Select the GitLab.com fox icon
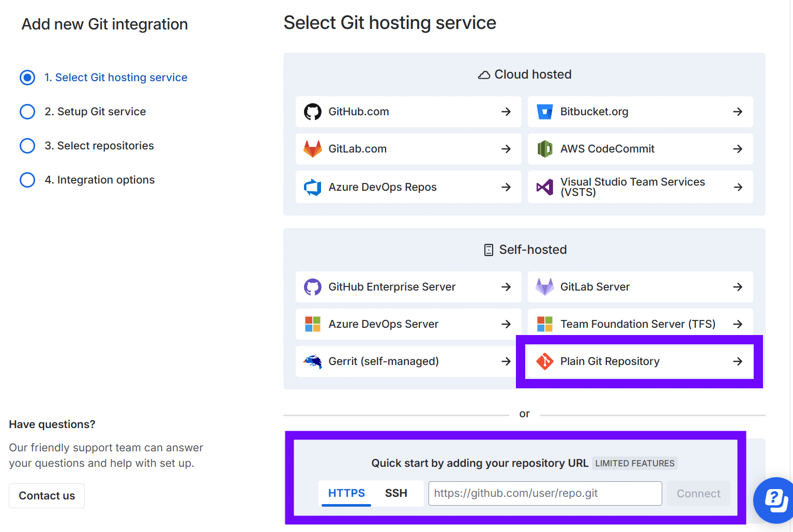The height and width of the screenshot is (532, 793). point(312,149)
